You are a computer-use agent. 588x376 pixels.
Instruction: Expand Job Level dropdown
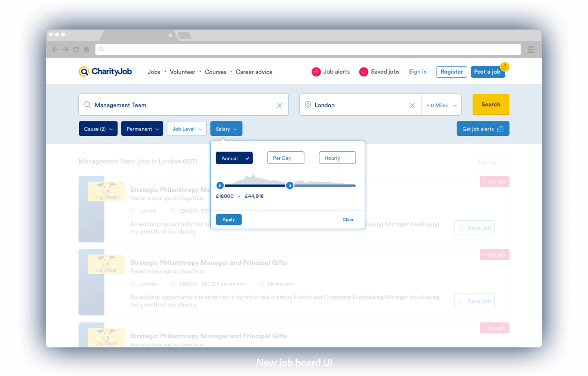187,129
